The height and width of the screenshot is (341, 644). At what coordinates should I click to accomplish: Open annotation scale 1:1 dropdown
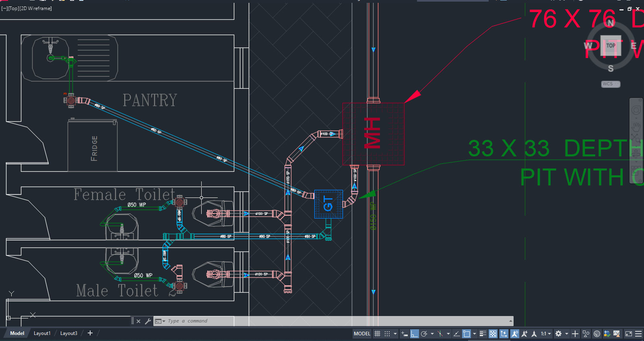tap(546, 334)
